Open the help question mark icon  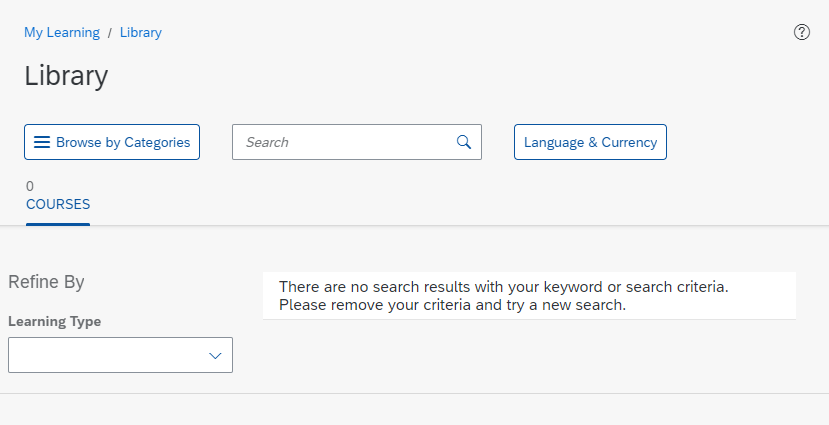(802, 32)
